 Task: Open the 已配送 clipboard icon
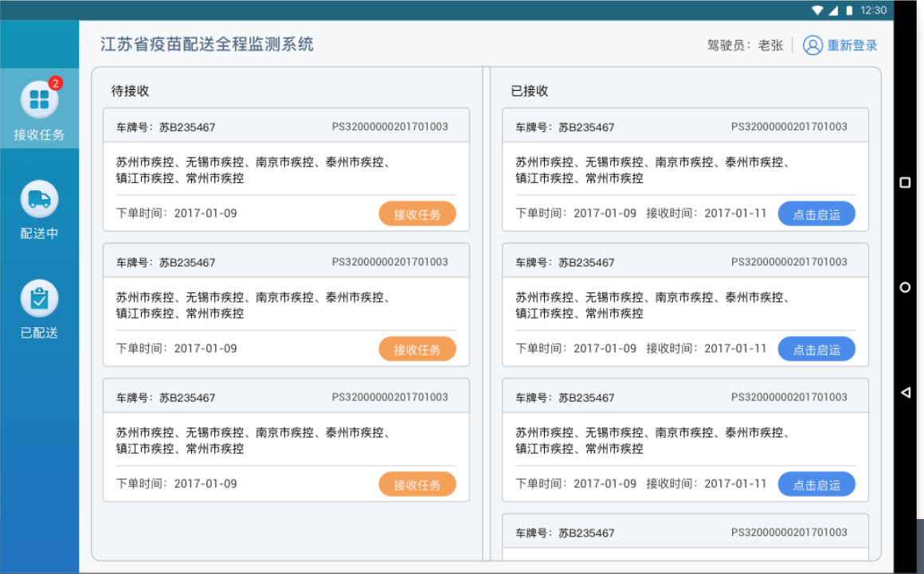(x=39, y=299)
